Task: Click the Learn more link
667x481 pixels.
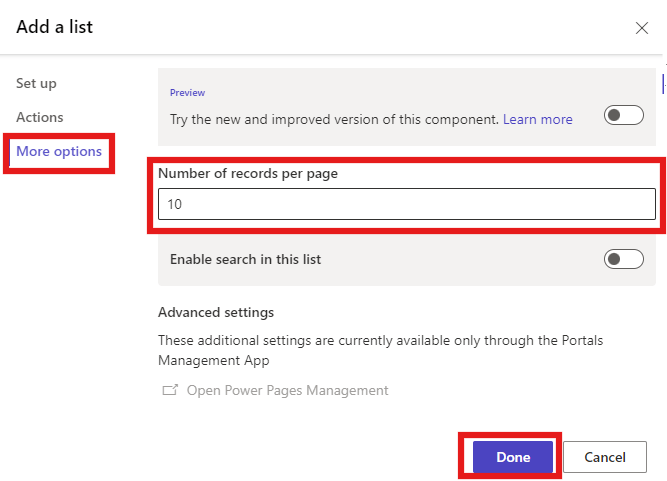Action: (537, 119)
